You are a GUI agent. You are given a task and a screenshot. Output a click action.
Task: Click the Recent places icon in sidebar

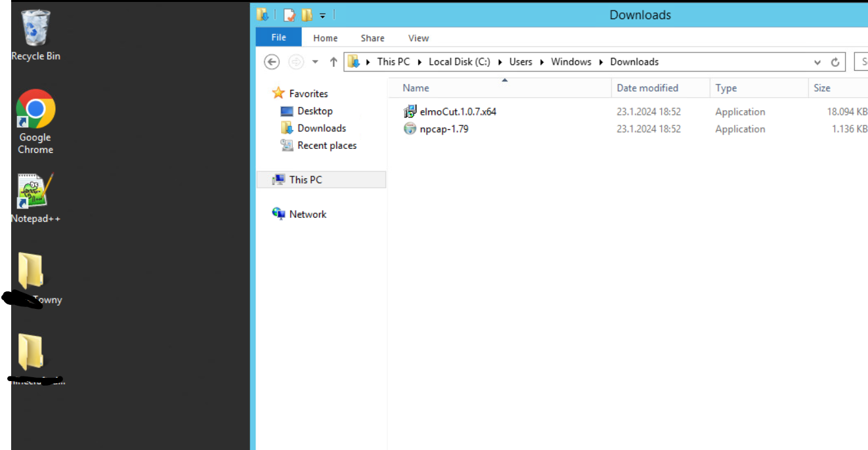pos(287,145)
